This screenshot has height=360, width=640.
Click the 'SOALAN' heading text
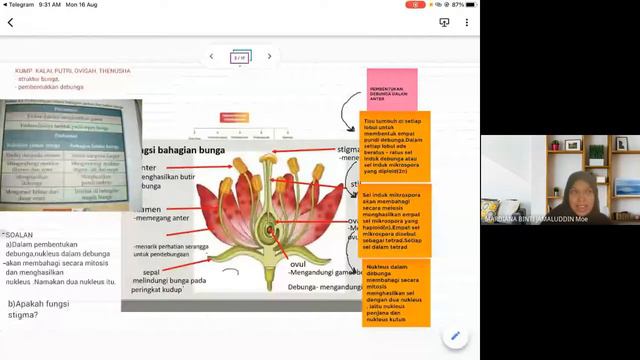coord(19,235)
